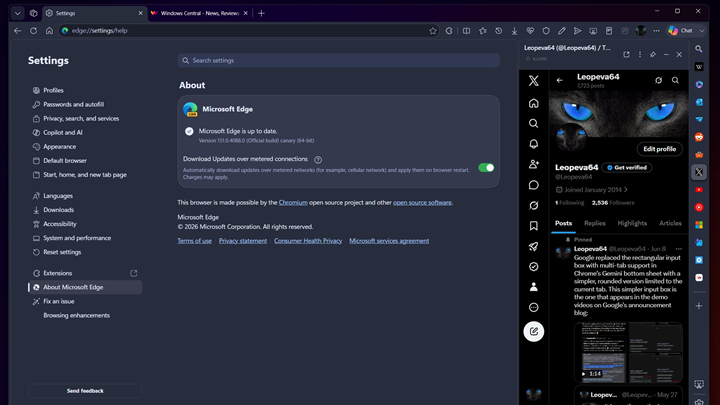Expand the tab actions chevron menu
720x405 pixels.
pos(17,13)
